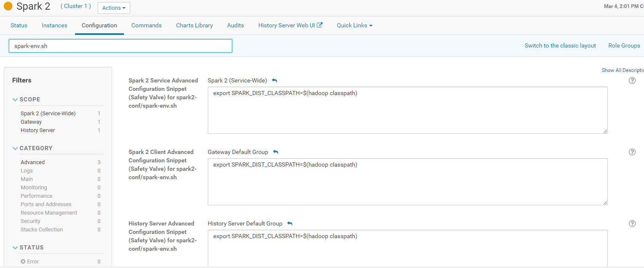Collapse the SCOPE filter section
This screenshot has width=644, height=268.
pos(16,100)
